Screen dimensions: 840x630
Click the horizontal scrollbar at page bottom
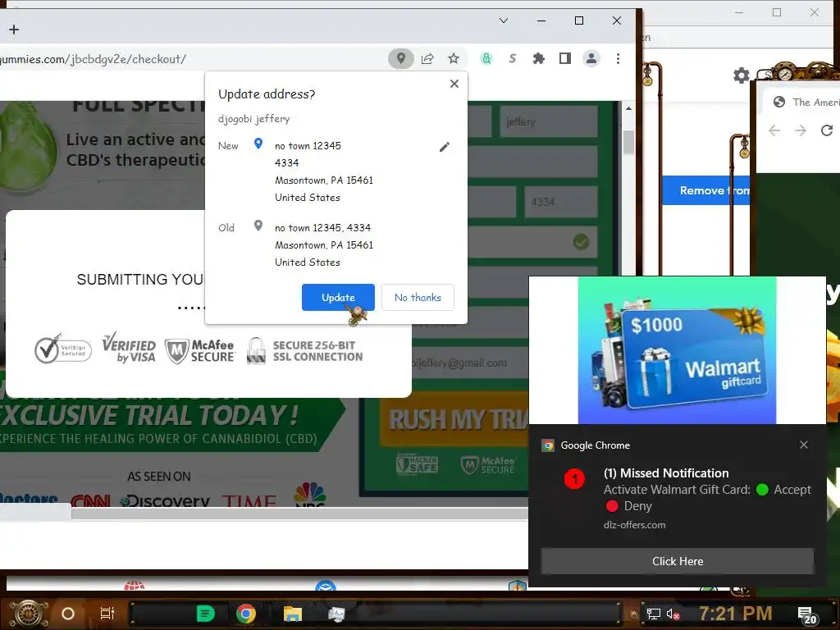pos(300,514)
